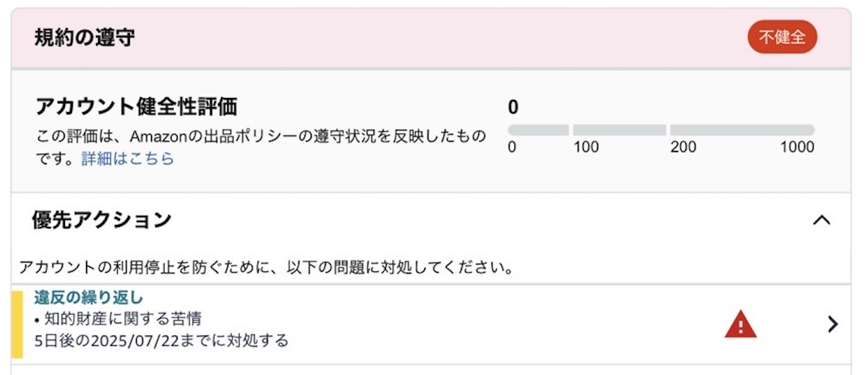Click the アカウント健全性評価 heading
868x375 pixels.
pyautogui.click(x=136, y=106)
